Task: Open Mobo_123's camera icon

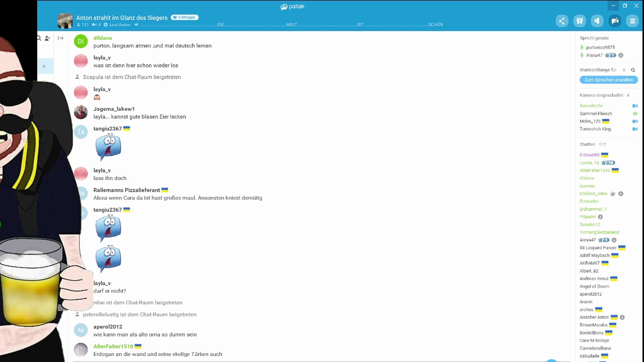Action: point(635,121)
